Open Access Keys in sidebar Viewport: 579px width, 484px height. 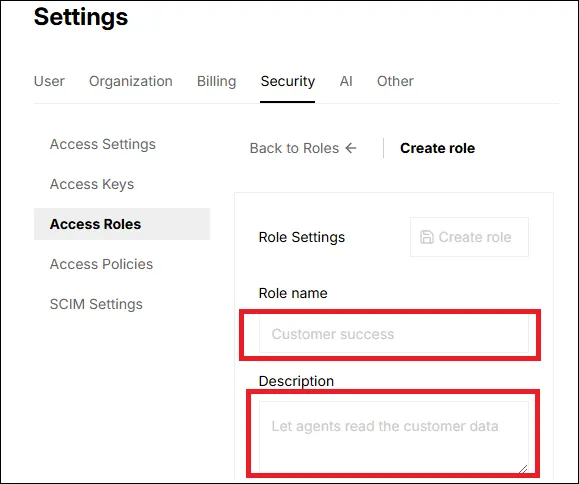[92, 184]
